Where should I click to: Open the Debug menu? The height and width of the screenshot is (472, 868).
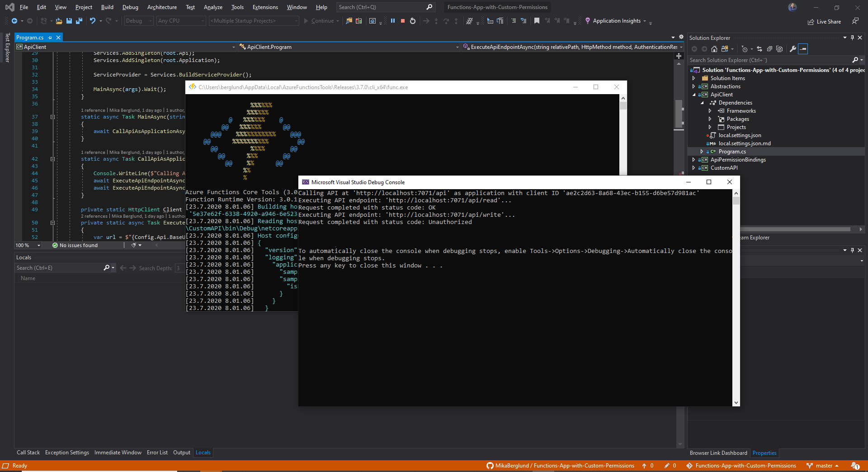click(x=130, y=7)
